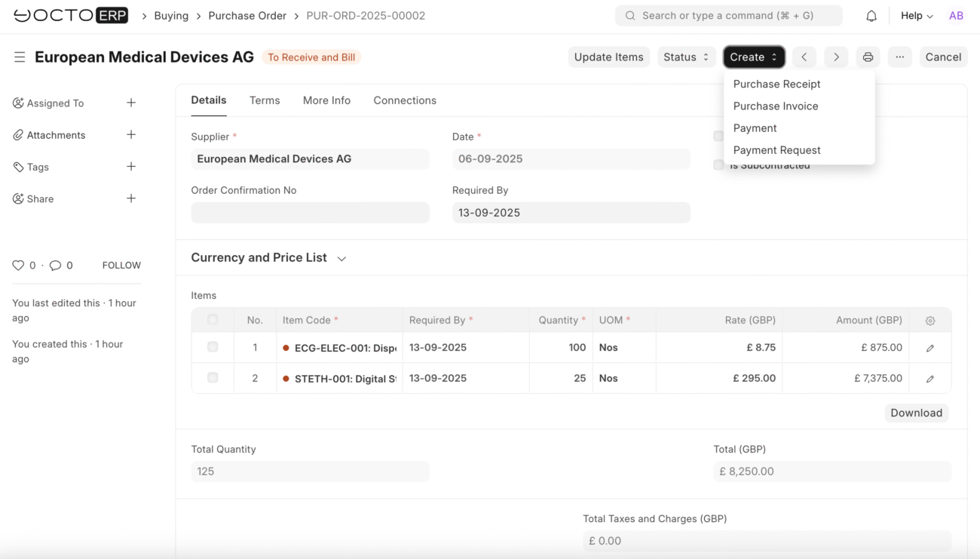Screen dimensions: 980x559
Task: Toggle the Is Subcontracted checkbox
Action: (x=718, y=164)
